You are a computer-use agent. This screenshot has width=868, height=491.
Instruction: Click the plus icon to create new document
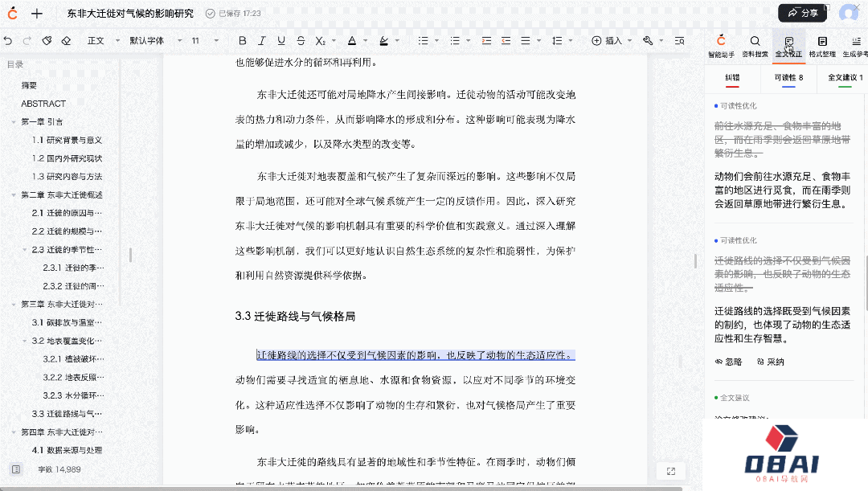tap(37, 14)
